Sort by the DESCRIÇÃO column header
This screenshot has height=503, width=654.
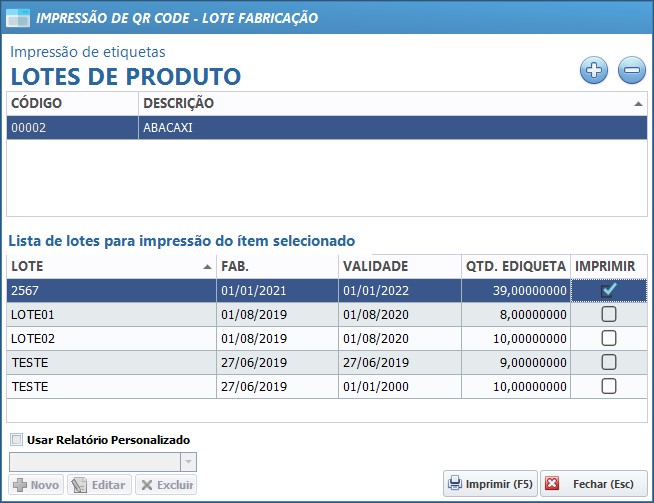pyautogui.click(x=392, y=103)
